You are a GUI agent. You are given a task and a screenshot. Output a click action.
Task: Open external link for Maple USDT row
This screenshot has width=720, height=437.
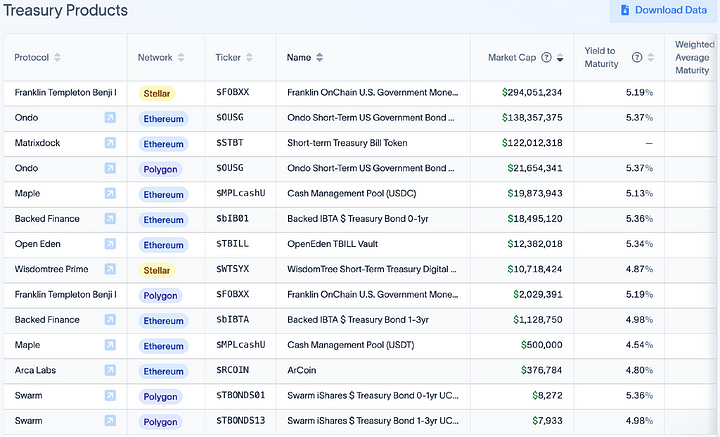point(110,345)
